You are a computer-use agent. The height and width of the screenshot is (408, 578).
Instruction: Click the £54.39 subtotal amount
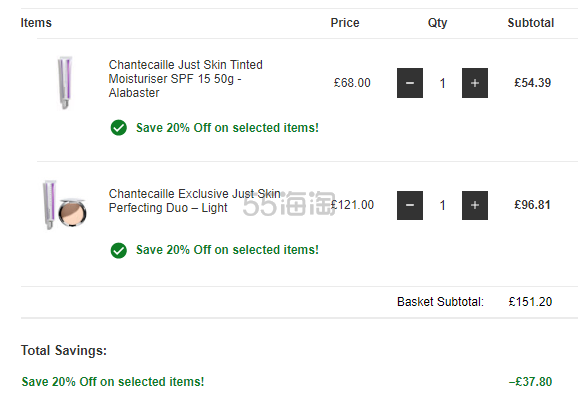pos(533,83)
